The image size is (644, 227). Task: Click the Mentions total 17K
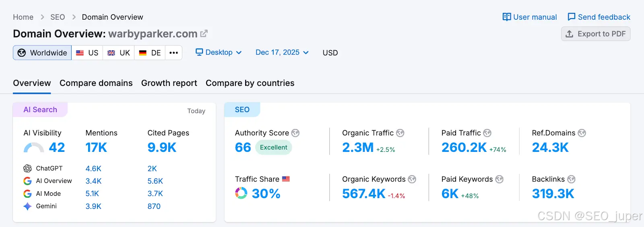point(96,147)
